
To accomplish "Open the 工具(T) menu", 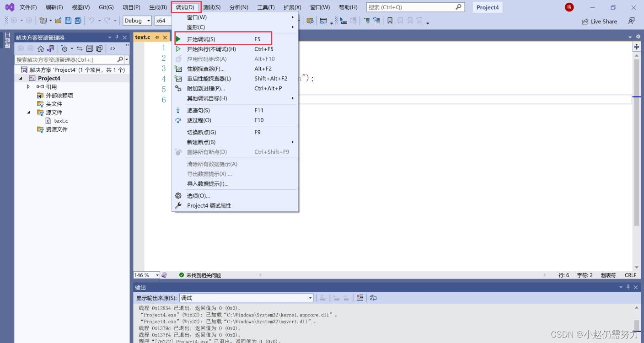I will (266, 7).
